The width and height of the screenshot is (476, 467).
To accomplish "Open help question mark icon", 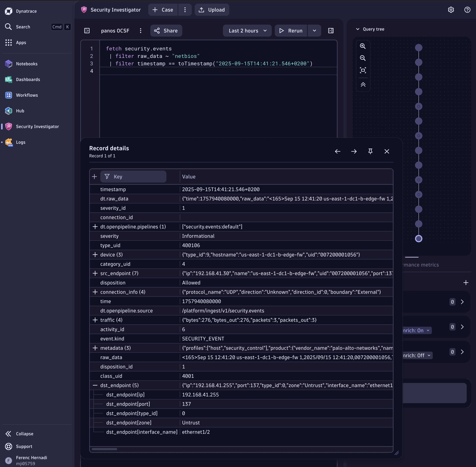I will coord(467,10).
